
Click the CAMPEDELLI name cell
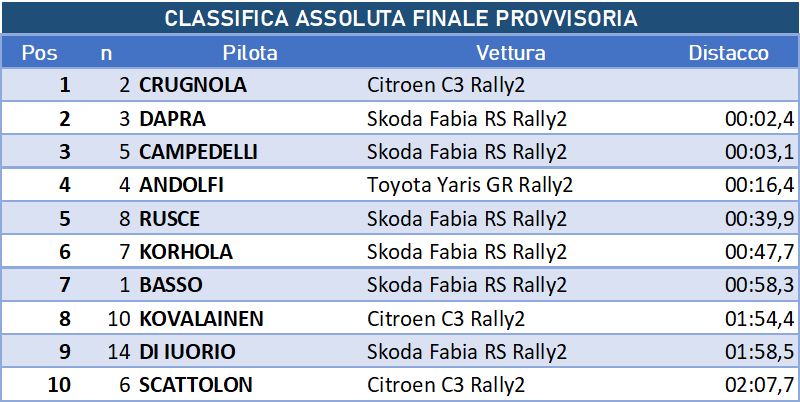199,152
